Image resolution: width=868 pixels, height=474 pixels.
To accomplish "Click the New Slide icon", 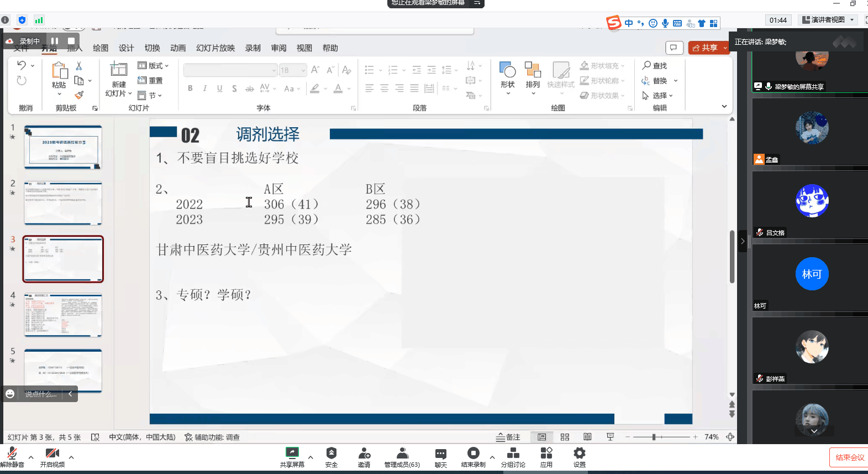I will pyautogui.click(x=118, y=70).
